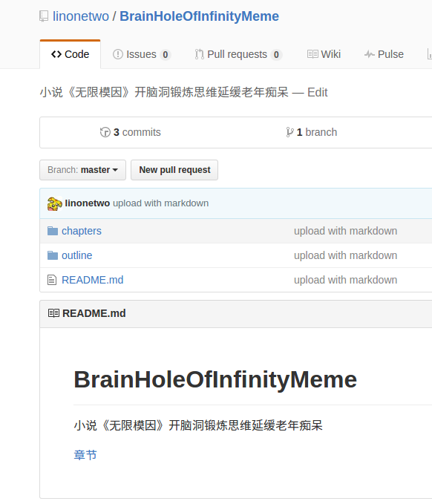Open the outline folder
Screen dimensions: 432x504
coord(76,255)
